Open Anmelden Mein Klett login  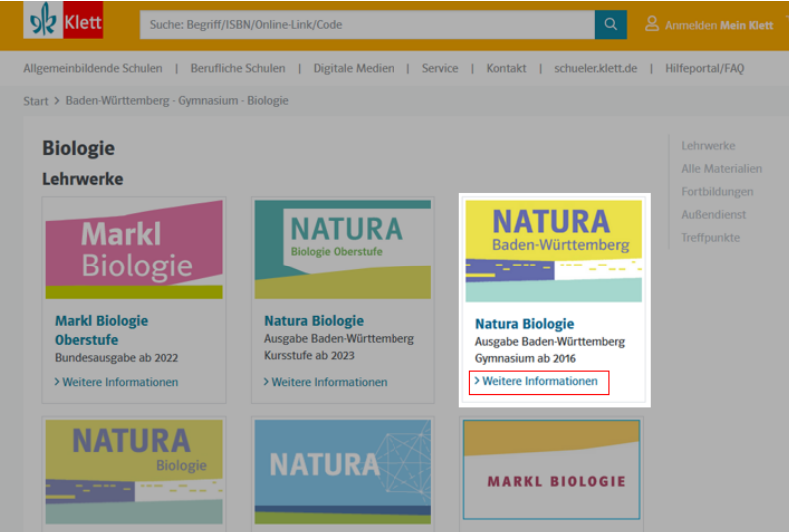click(719, 25)
